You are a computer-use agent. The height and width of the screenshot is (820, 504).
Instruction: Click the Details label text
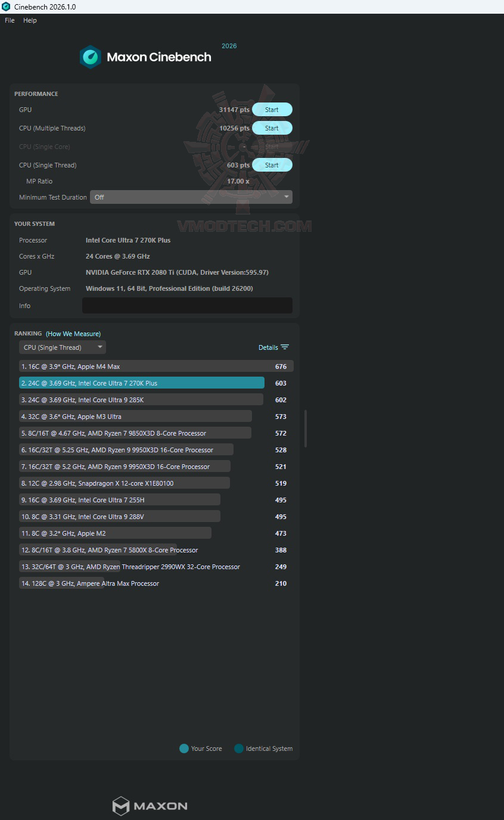click(x=268, y=347)
